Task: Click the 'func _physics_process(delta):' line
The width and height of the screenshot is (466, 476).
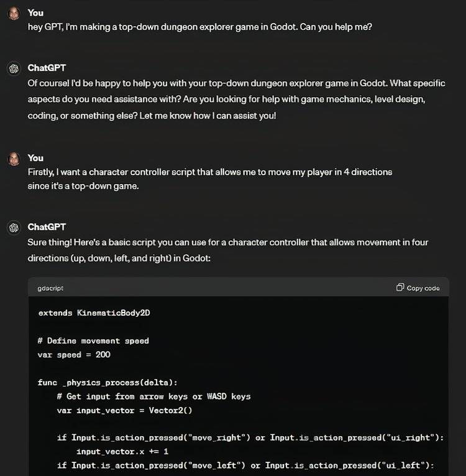Action: coord(107,383)
